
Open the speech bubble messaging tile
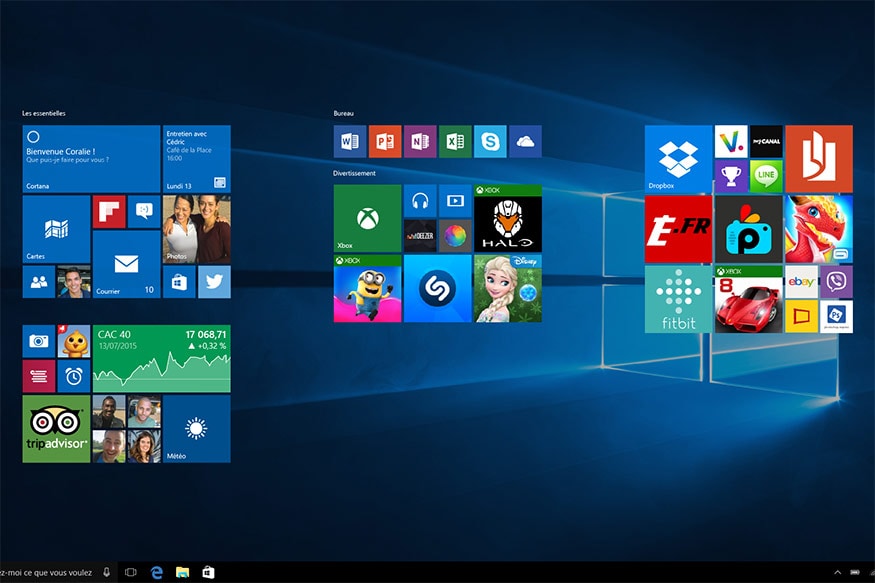[144, 211]
